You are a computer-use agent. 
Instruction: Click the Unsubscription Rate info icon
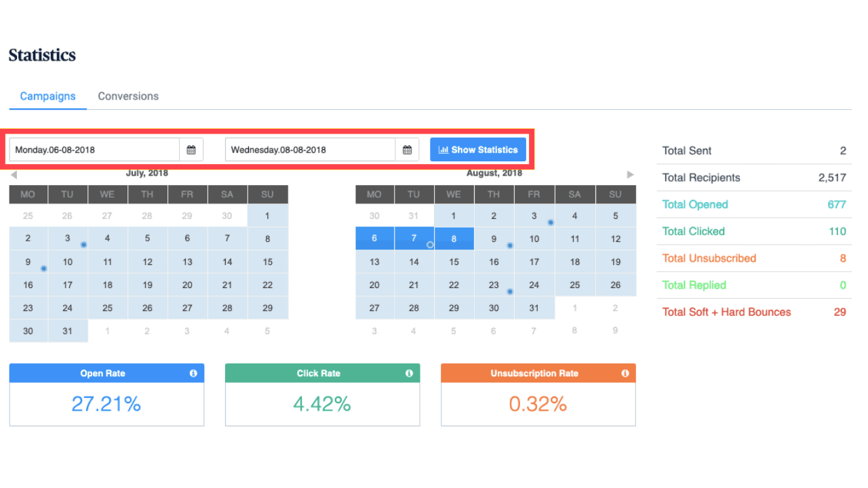click(x=625, y=373)
